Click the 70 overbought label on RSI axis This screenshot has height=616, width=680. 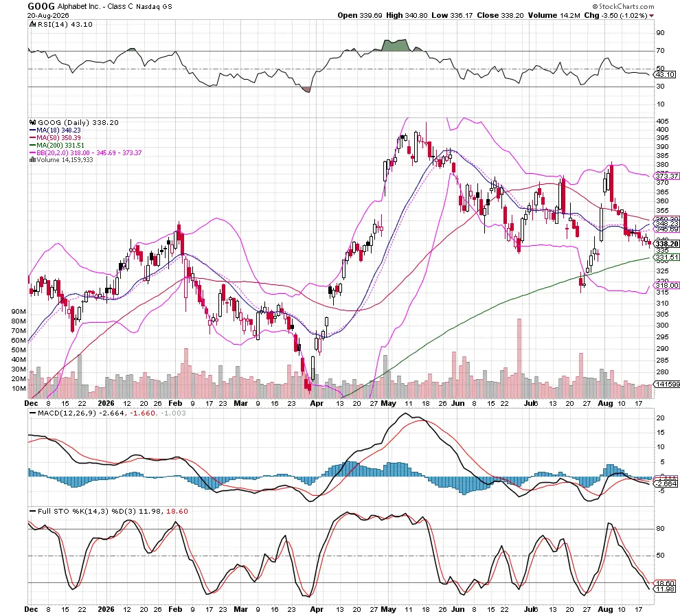[x=661, y=51]
